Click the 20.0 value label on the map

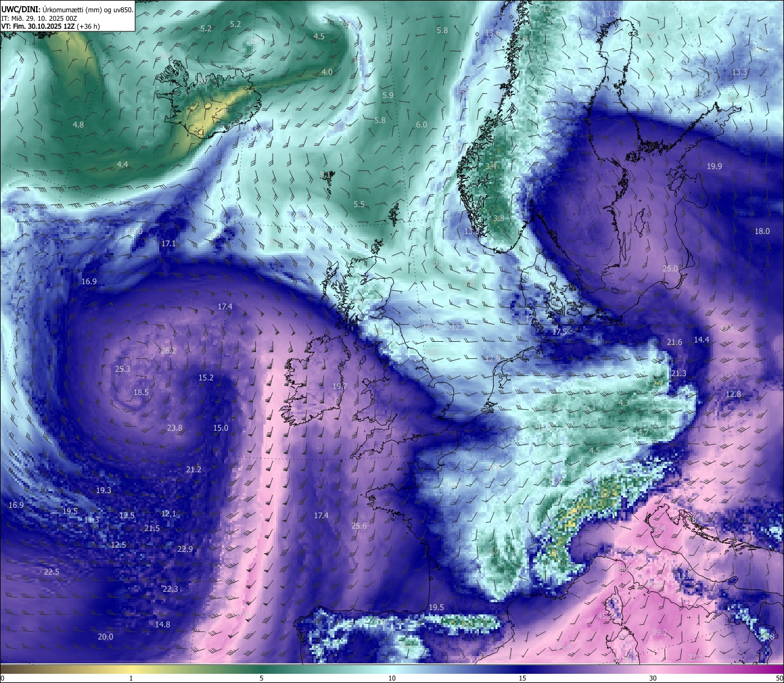pyautogui.click(x=105, y=636)
